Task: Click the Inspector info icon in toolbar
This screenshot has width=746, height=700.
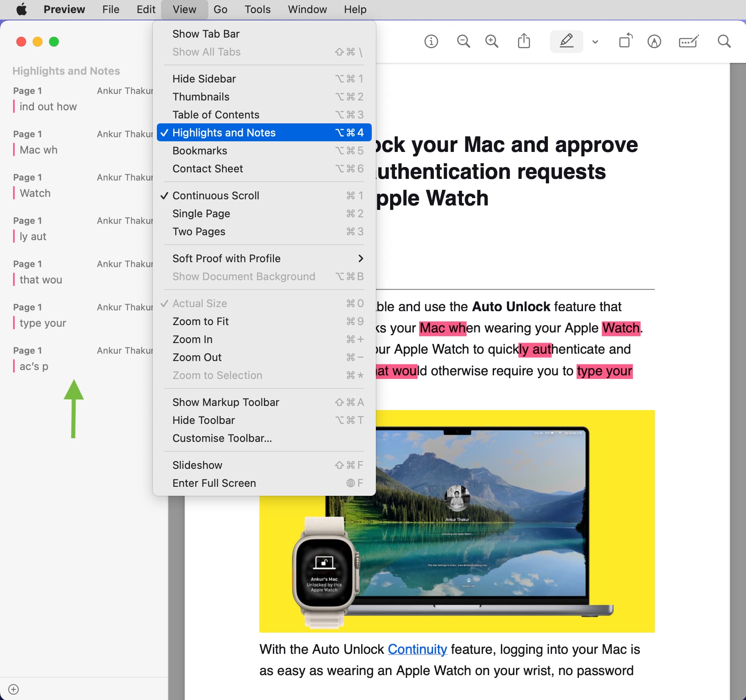Action: pyautogui.click(x=431, y=41)
